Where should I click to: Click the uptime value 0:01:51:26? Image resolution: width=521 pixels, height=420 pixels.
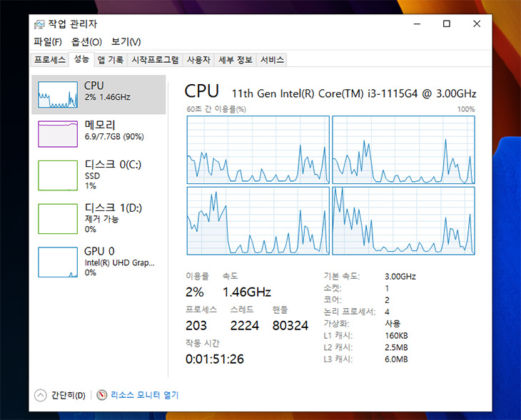(x=215, y=359)
